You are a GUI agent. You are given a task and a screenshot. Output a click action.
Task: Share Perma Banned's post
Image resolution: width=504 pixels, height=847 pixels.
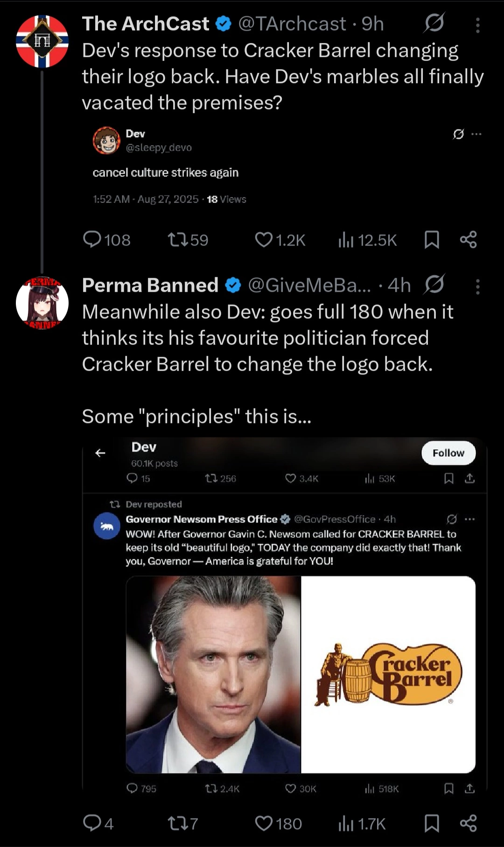(x=468, y=823)
